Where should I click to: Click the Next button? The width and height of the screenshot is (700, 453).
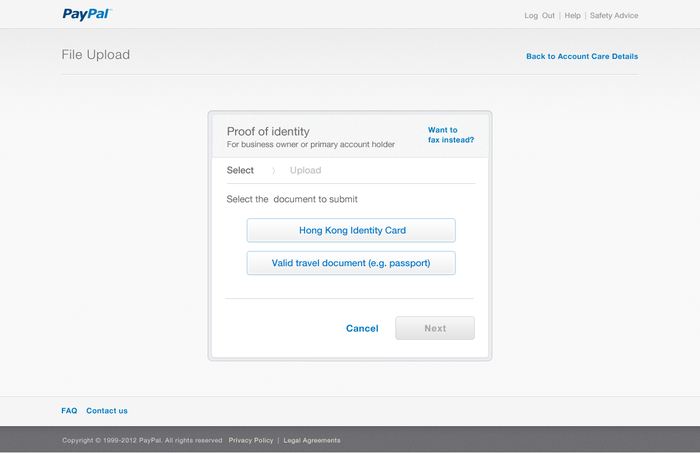(435, 328)
